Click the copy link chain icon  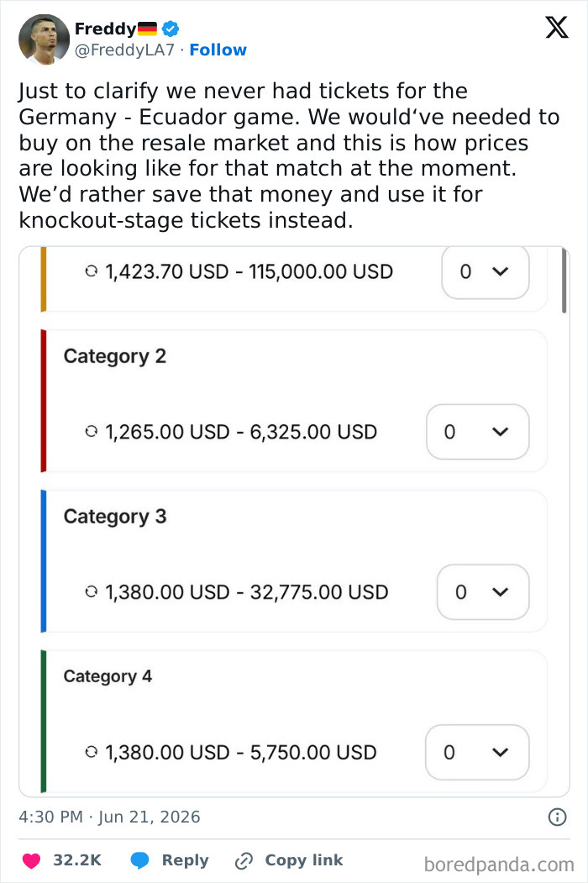pos(244,860)
